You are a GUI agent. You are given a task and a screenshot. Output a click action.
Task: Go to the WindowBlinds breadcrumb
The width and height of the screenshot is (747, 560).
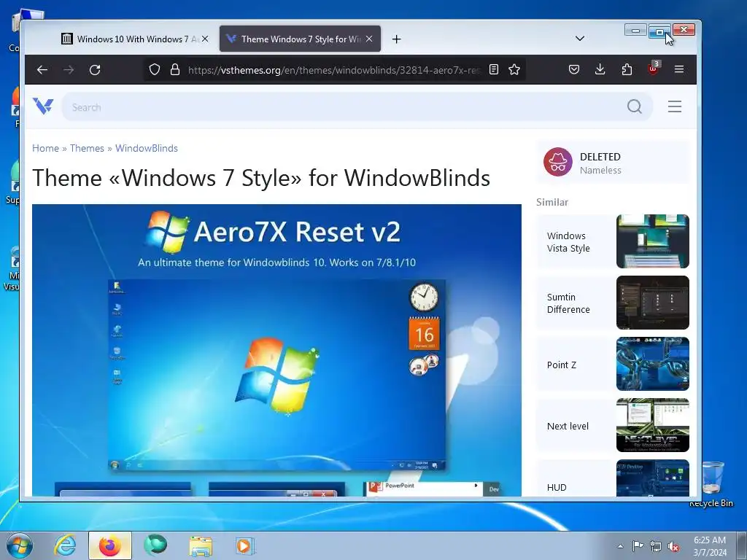click(x=146, y=148)
